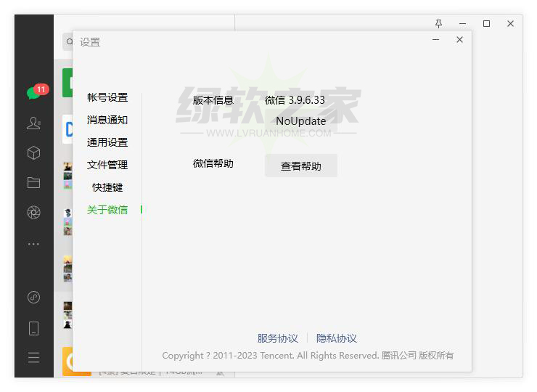537x392 pixels.
Task: Select the 帐号设置 settings tab
Action: point(107,97)
